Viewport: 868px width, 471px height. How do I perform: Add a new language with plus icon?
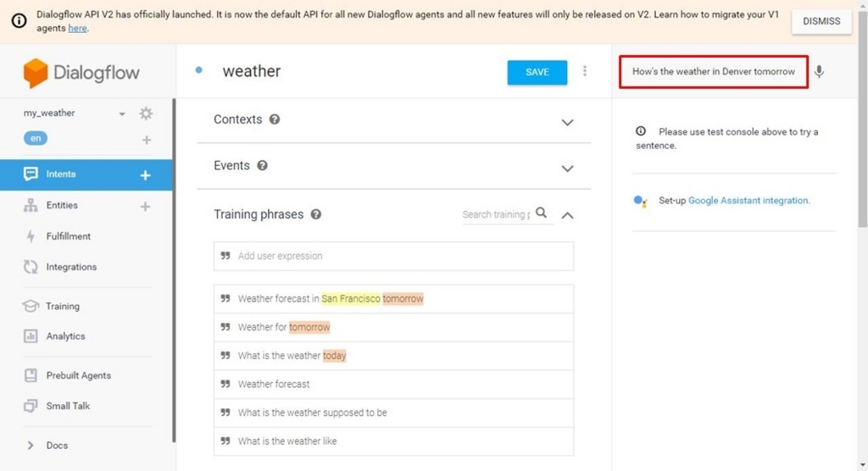click(146, 140)
